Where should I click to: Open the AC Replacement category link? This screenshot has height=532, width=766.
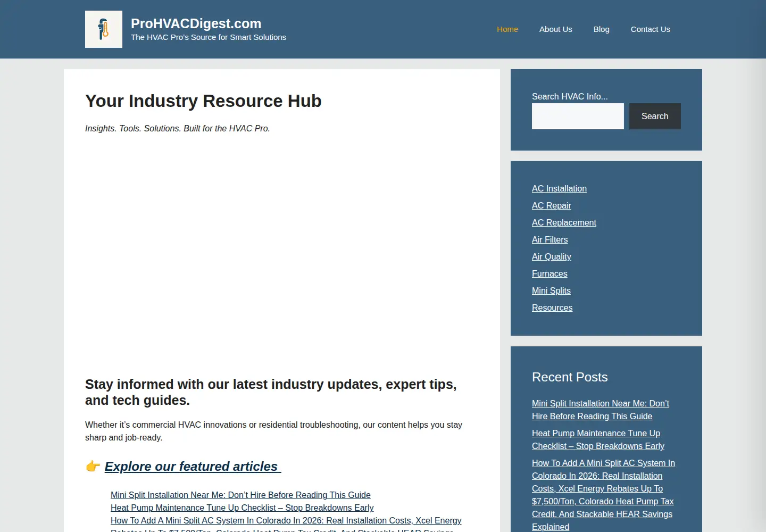coord(564,222)
